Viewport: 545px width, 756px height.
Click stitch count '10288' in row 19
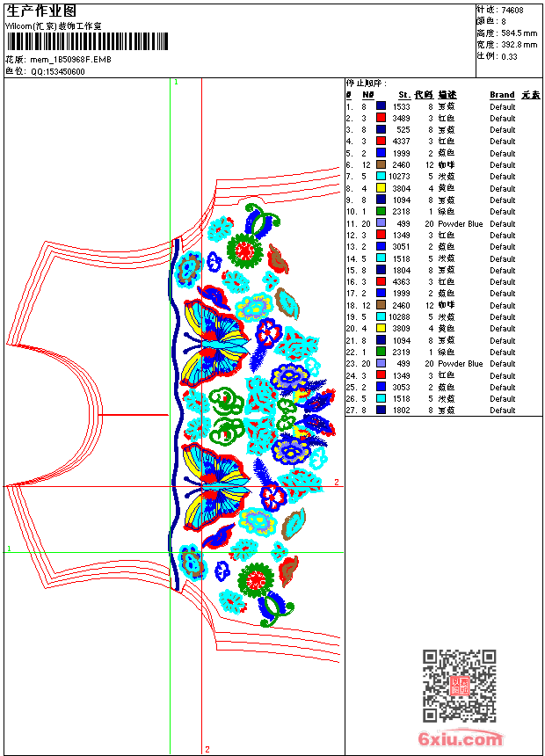coord(399,317)
